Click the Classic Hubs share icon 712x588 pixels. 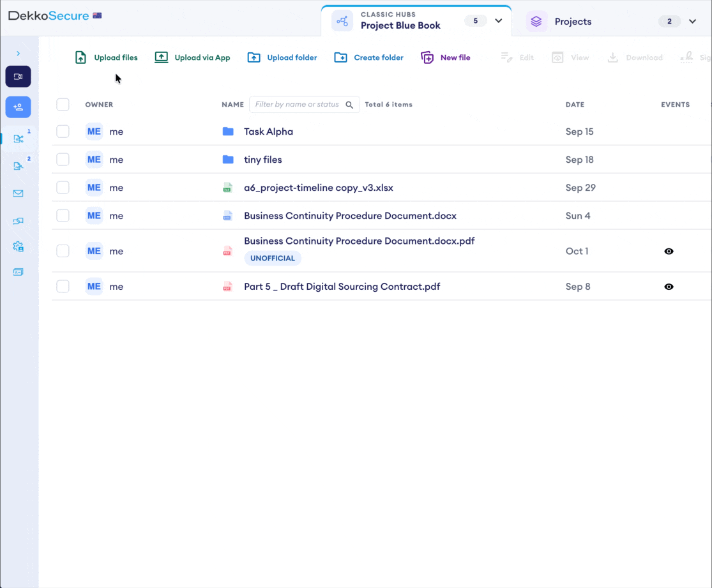tap(342, 21)
